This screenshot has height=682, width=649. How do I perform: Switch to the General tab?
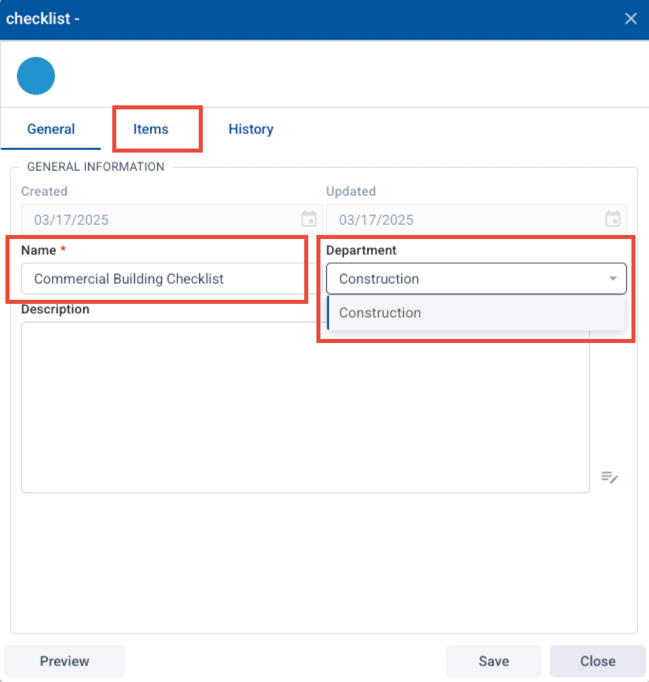(51, 129)
